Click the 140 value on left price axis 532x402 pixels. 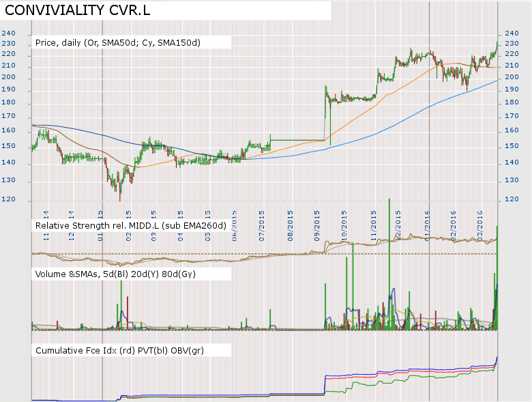(x=8, y=162)
